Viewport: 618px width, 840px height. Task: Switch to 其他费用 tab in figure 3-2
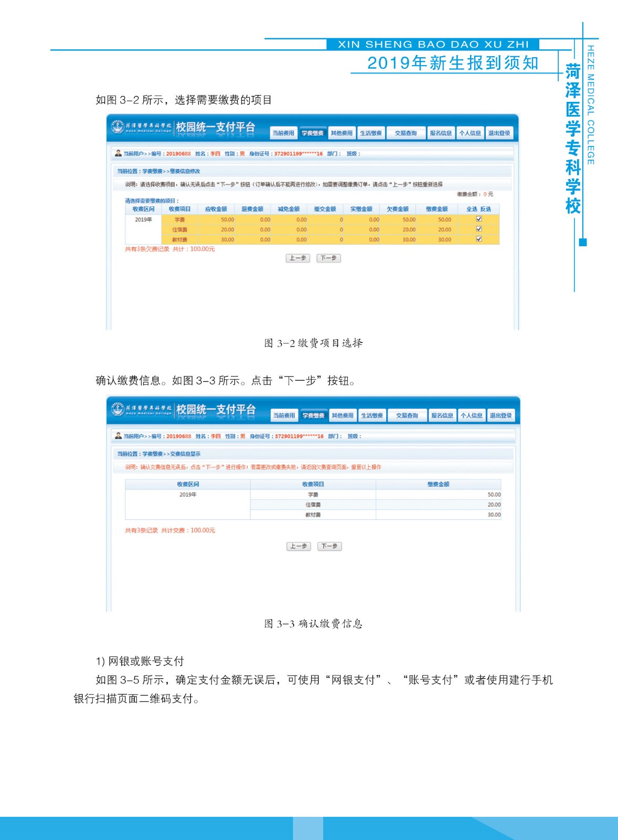click(342, 133)
